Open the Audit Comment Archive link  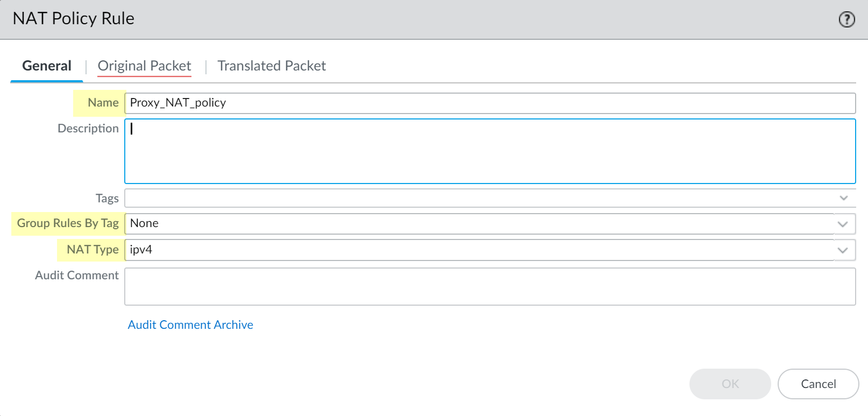coord(190,325)
